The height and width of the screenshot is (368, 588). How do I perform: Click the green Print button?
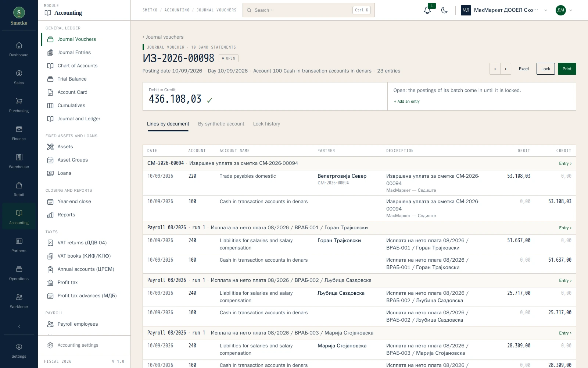coord(567,69)
